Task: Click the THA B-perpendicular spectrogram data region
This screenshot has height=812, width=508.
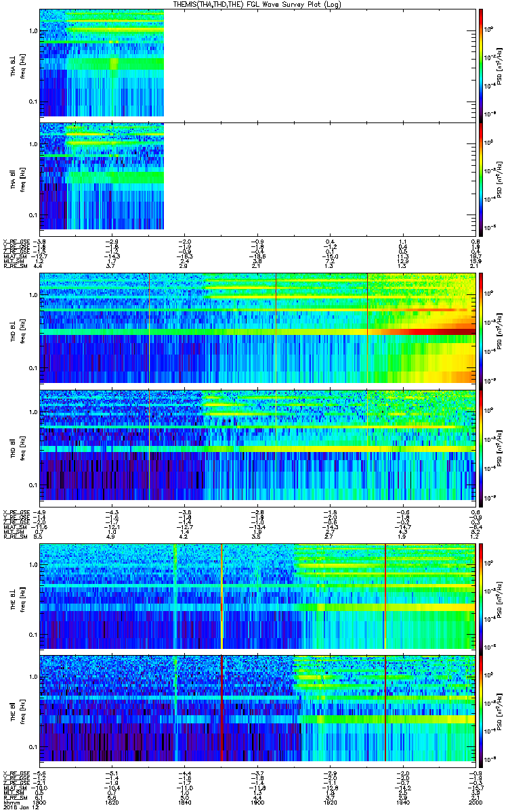Action: 102,63
